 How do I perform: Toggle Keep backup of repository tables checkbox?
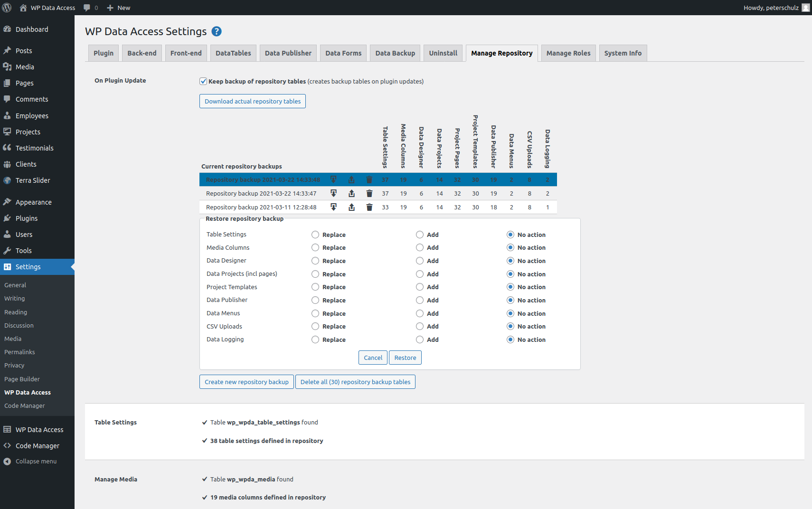click(203, 81)
